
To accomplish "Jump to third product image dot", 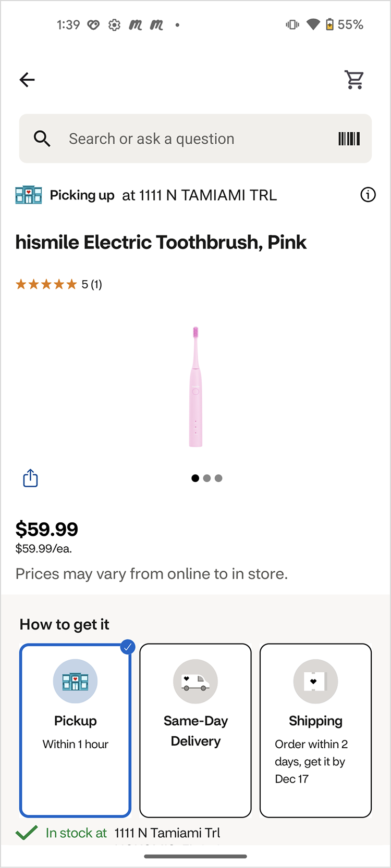I will [x=218, y=478].
